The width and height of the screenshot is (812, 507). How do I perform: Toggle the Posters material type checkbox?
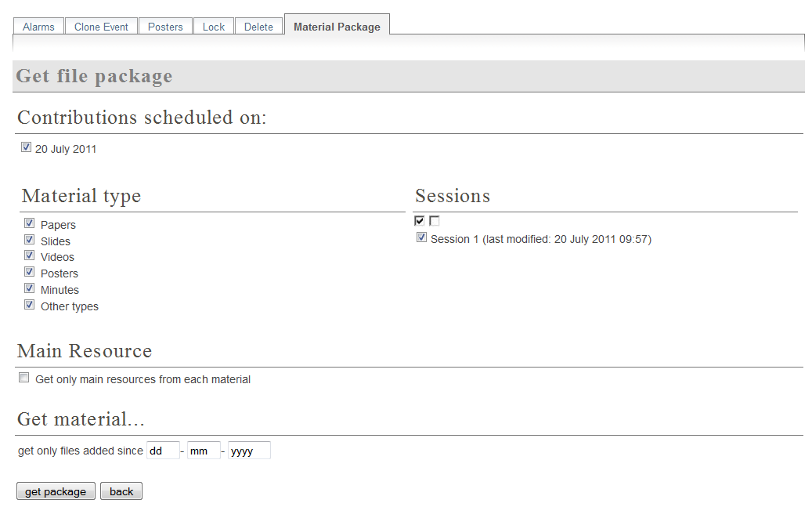(x=30, y=272)
